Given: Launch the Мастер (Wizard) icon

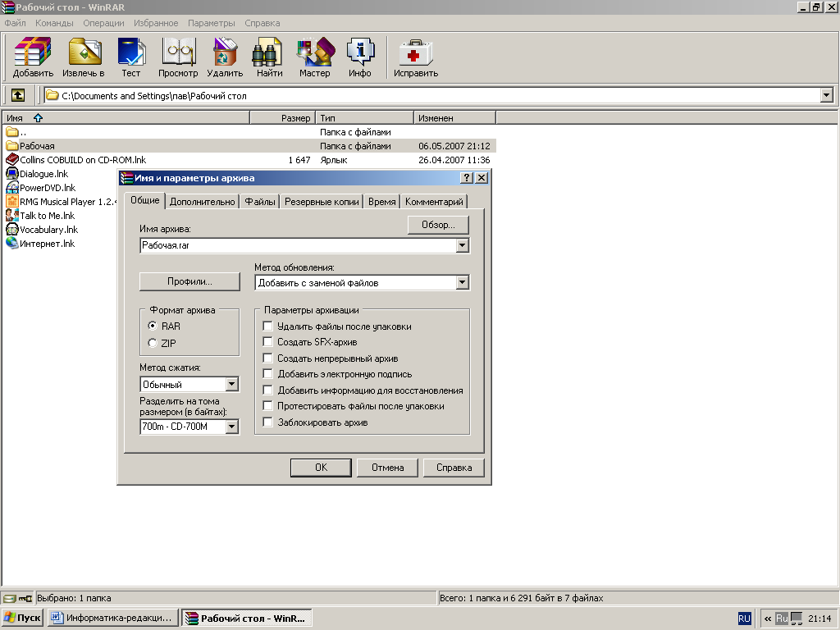Looking at the screenshot, I should (314, 57).
